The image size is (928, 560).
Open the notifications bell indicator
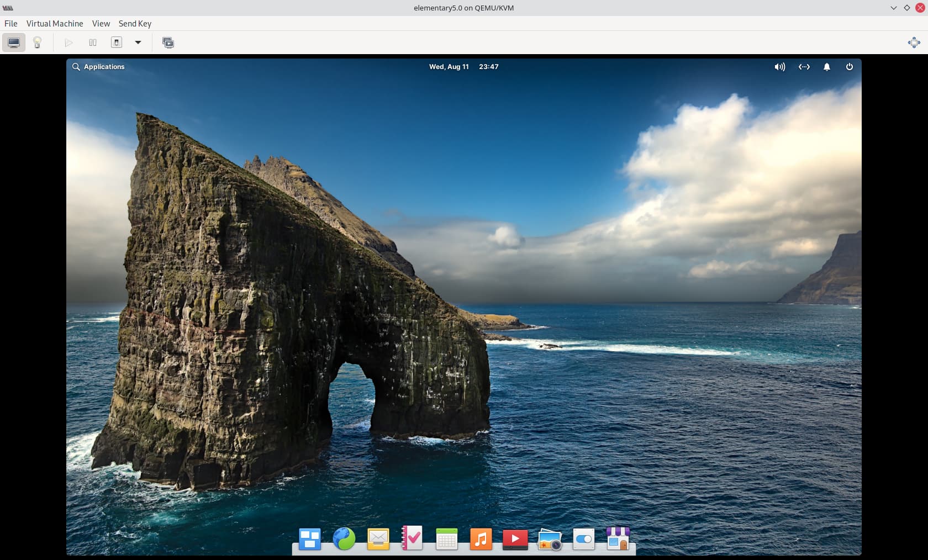pyautogui.click(x=827, y=67)
